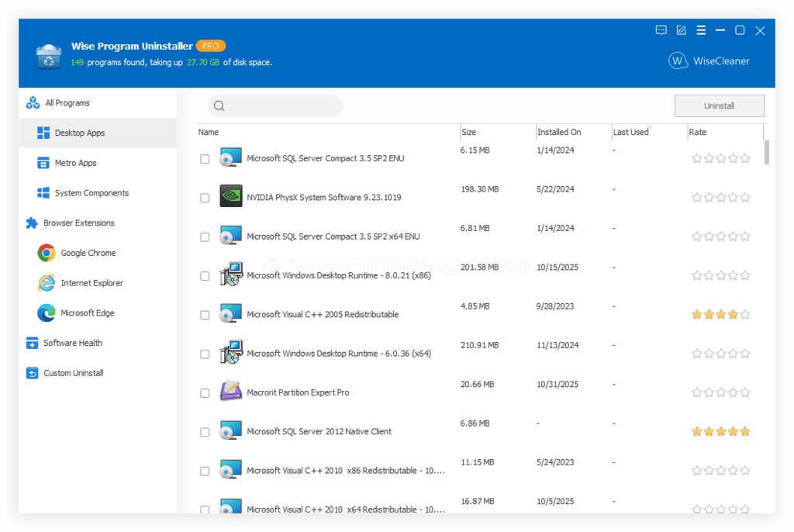
Task: Check SQL Server 2012 Native Client checkbox
Action: pos(205,432)
